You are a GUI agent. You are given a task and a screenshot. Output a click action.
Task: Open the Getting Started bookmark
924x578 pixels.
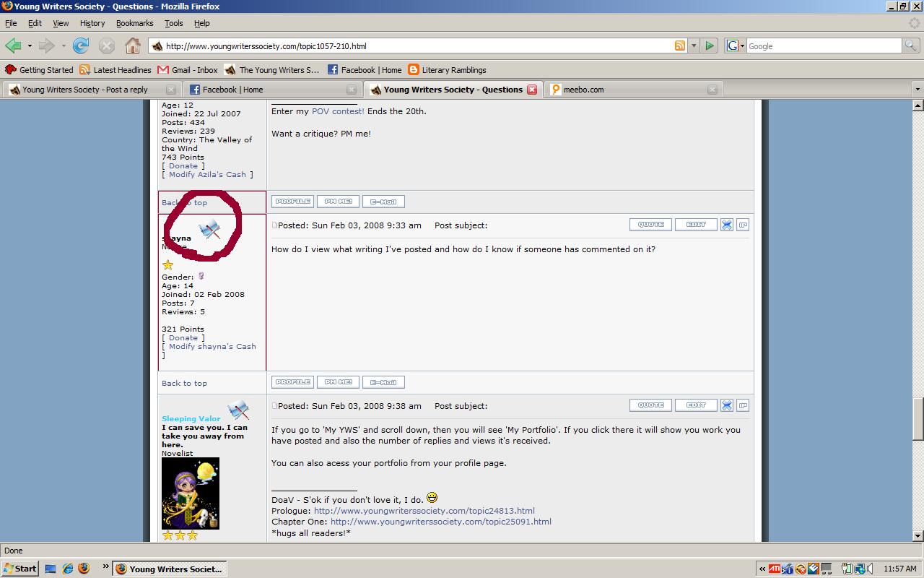pos(39,70)
